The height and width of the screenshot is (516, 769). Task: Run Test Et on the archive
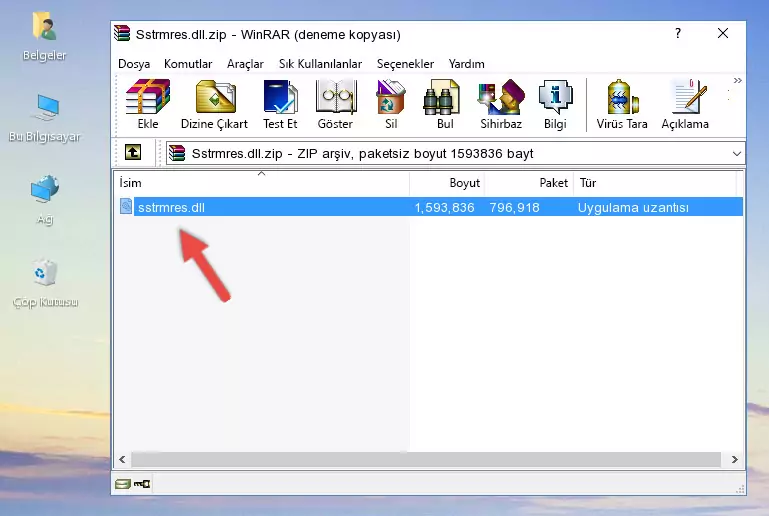pyautogui.click(x=280, y=104)
